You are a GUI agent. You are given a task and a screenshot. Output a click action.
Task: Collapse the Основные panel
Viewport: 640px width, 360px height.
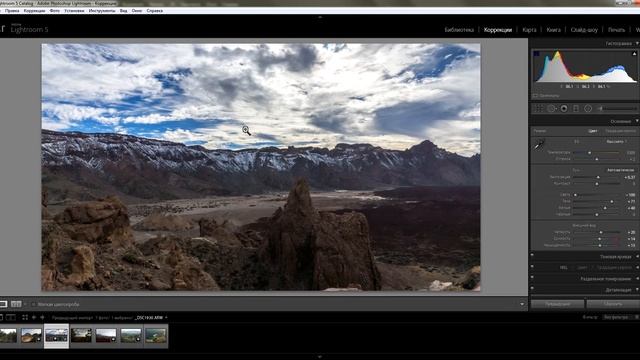pos(637,121)
